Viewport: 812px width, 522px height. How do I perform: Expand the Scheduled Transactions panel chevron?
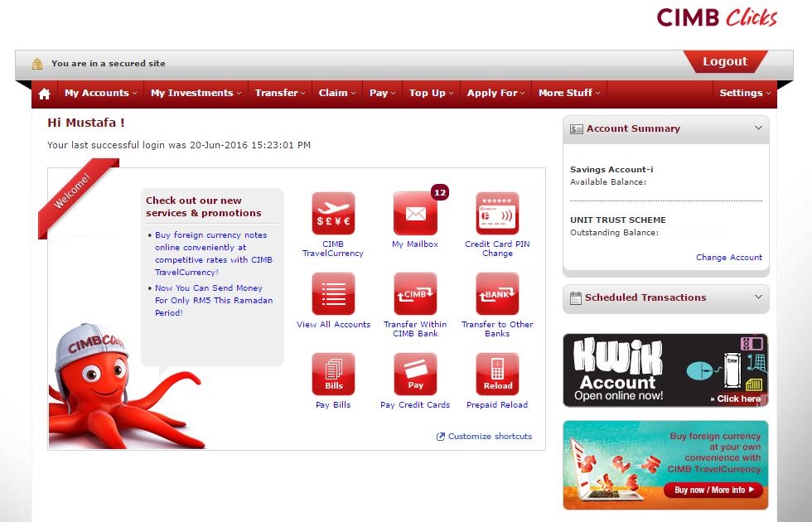[758, 297]
